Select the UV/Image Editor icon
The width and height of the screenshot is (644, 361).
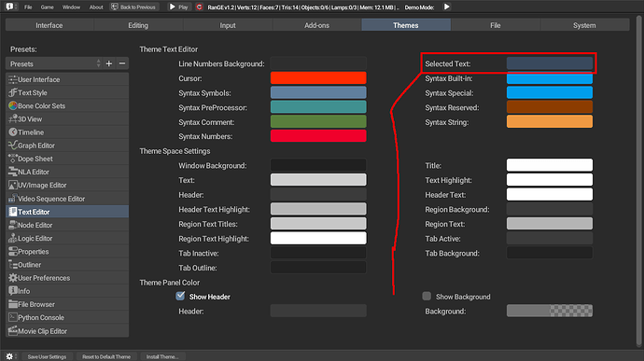point(13,185)
